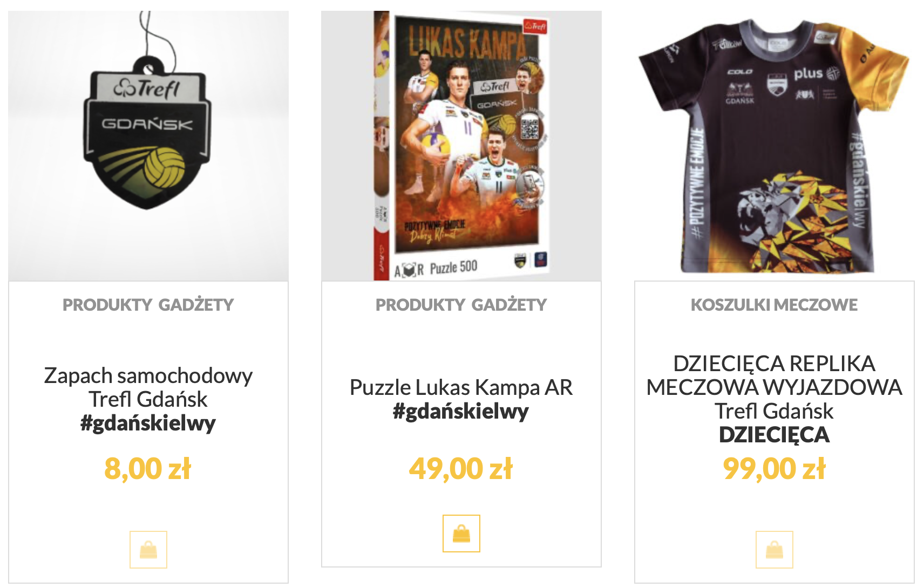
Task: Open the children's match jersey product image
Action: tap(774, 146)
